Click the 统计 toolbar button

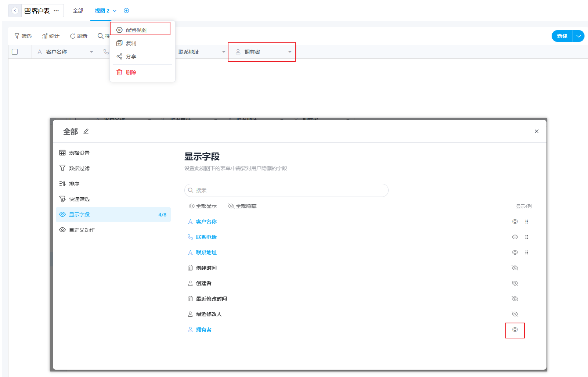pos(51,36)
